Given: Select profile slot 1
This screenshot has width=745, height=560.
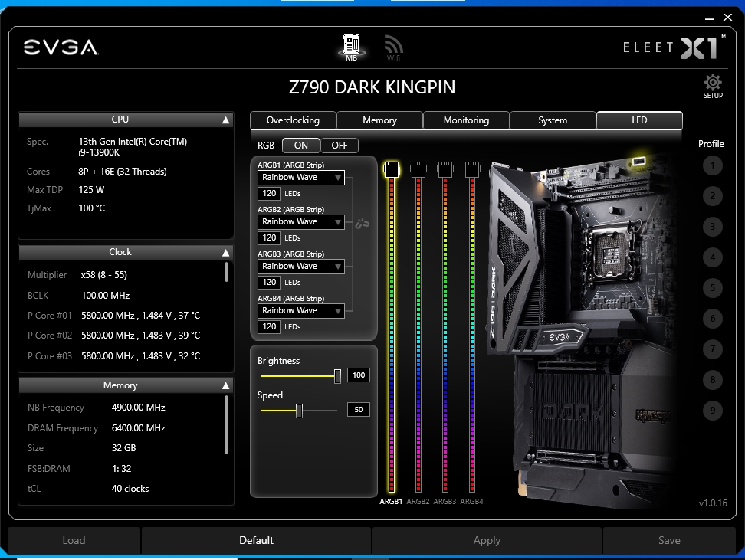Looking at the screenshot, I should click(712, 165).
